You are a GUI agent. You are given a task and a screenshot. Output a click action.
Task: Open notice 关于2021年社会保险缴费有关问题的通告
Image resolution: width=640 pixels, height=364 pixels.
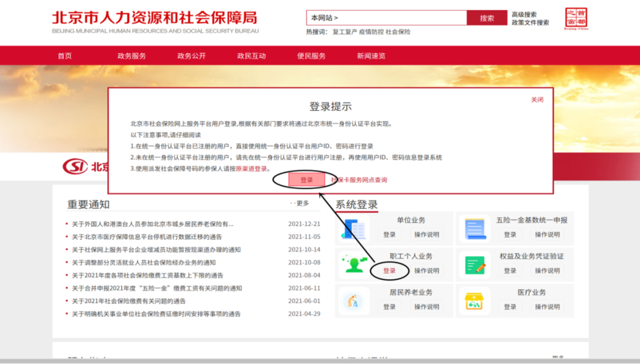129,301
